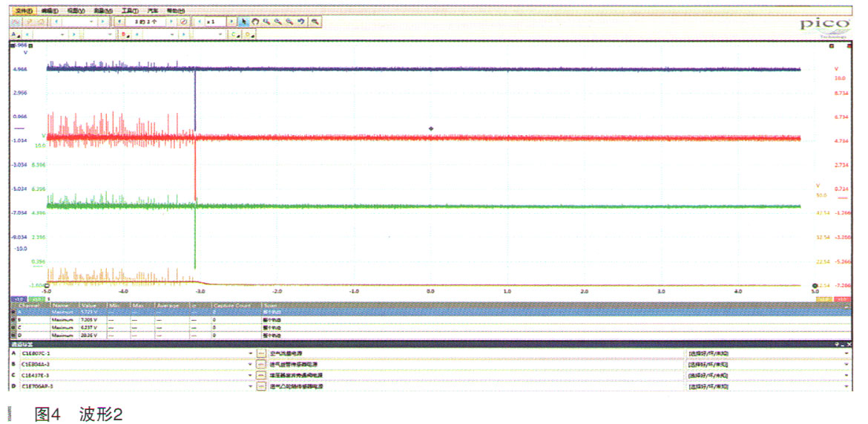
Task: Close the channel labels panel
Action: (849, 345)
